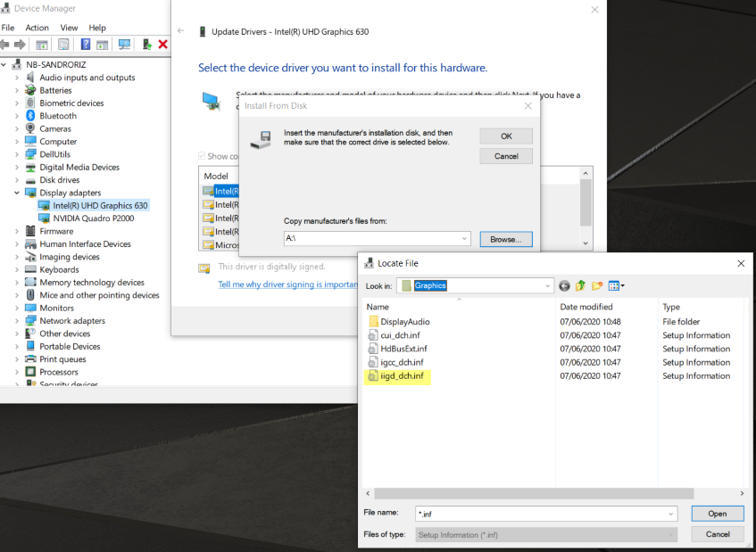Create a new folder in Locate File
This screenshot has width=756, height=552.
597,286
